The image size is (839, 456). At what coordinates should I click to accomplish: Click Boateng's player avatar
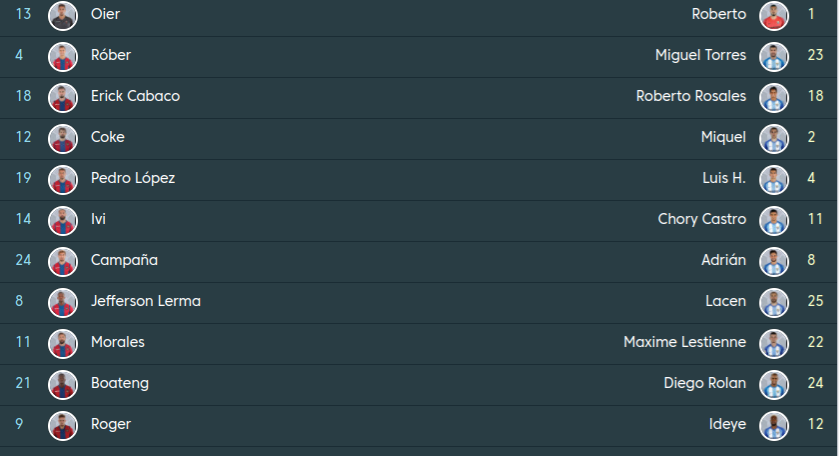[x=63, y=384]
